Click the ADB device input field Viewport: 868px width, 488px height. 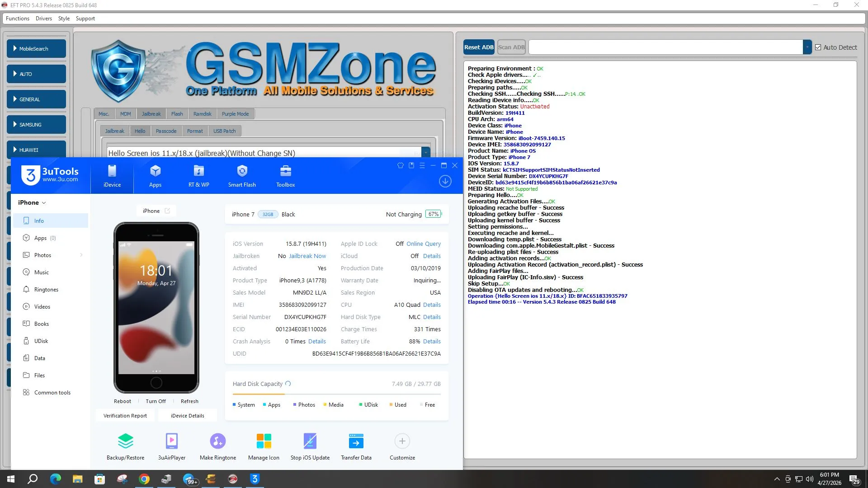pos(665,47)
